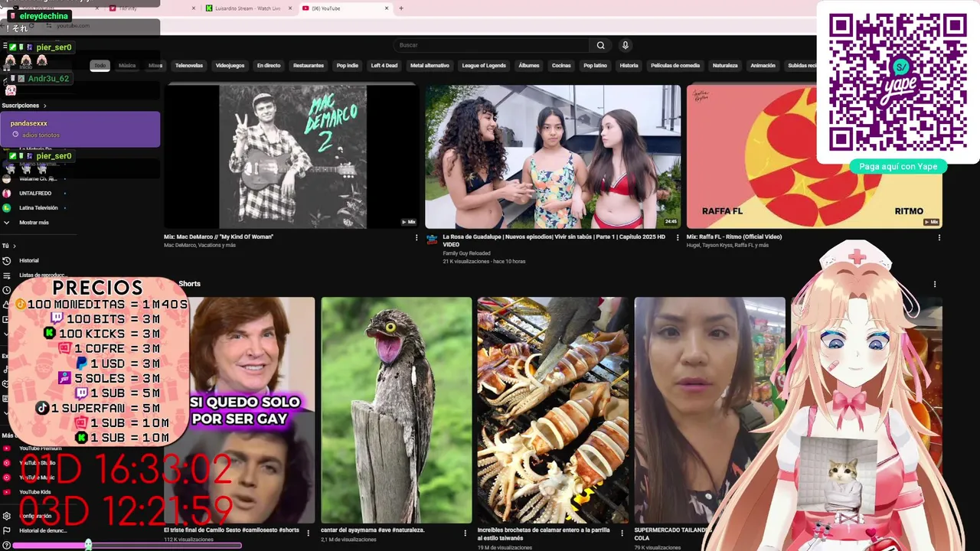Click the Mix badge on Raffa FL thumbnail
Screen dimensions: 980x551
[931, 222]
